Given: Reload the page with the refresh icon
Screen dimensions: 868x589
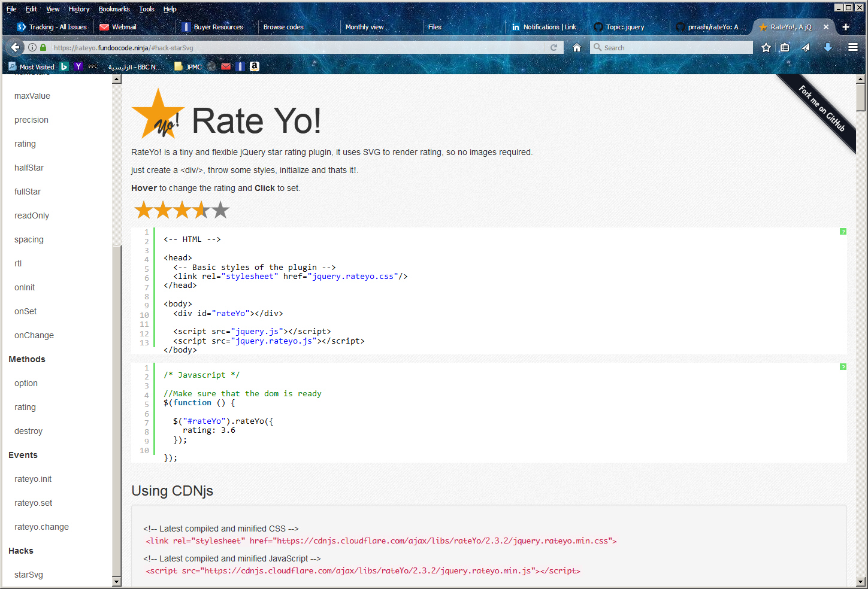Looking at the screenshot, I should coord(554,47).
